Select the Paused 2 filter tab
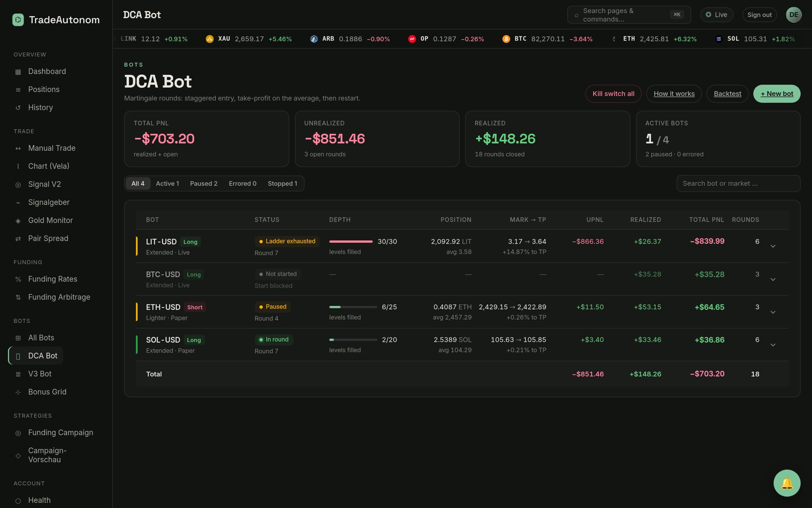This screenshot has height=508, width=812. point(204,184)
